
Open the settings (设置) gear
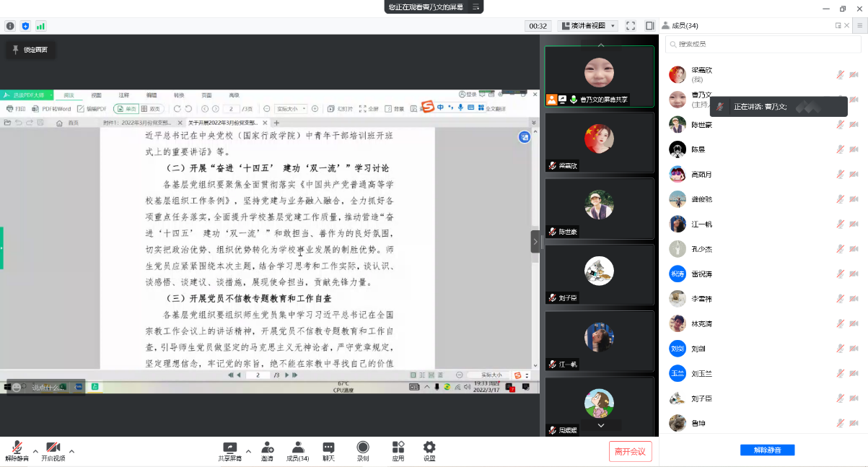pyautogui.click(x=429, y=451)
